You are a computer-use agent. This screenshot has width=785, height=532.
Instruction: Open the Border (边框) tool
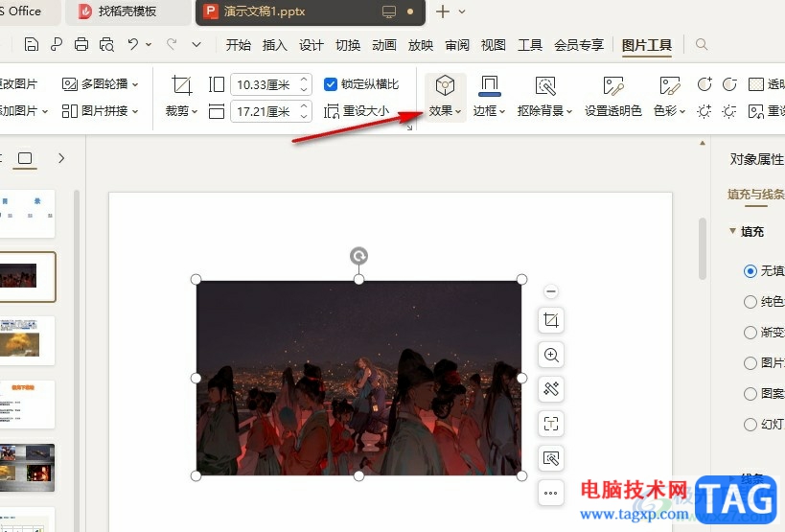click(490, 97)
